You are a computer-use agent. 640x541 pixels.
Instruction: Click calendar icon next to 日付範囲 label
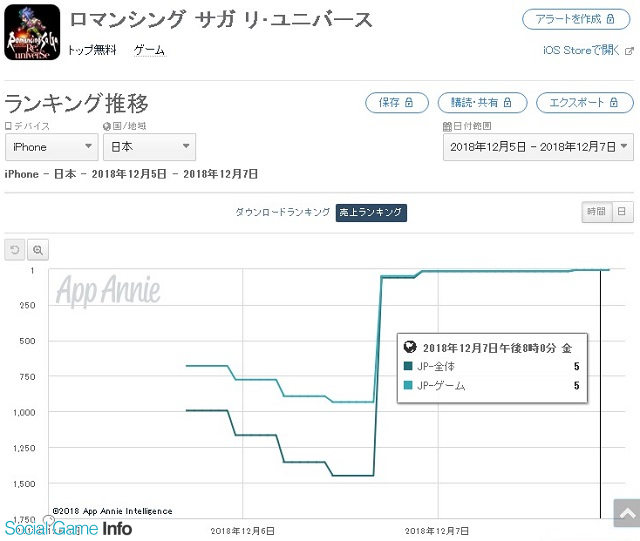447,127
